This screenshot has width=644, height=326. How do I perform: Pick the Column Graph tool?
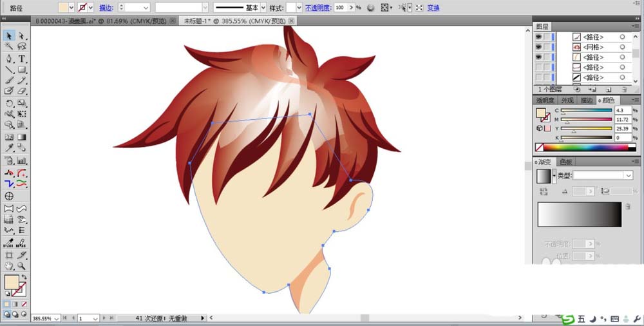21,160
